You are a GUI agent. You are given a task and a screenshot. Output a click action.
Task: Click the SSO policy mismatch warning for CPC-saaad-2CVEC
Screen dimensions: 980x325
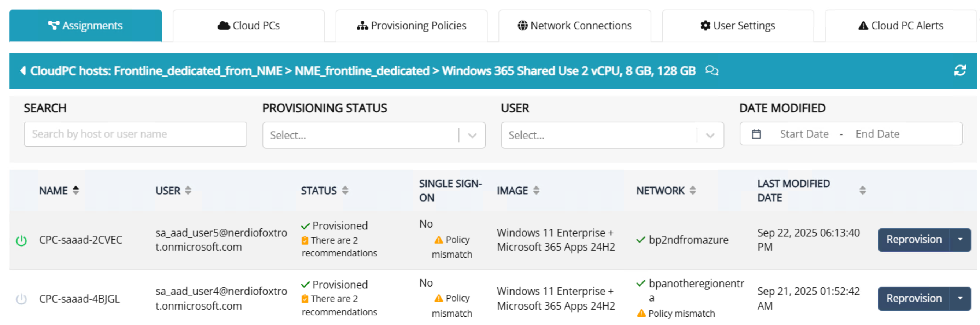[439, 240]
